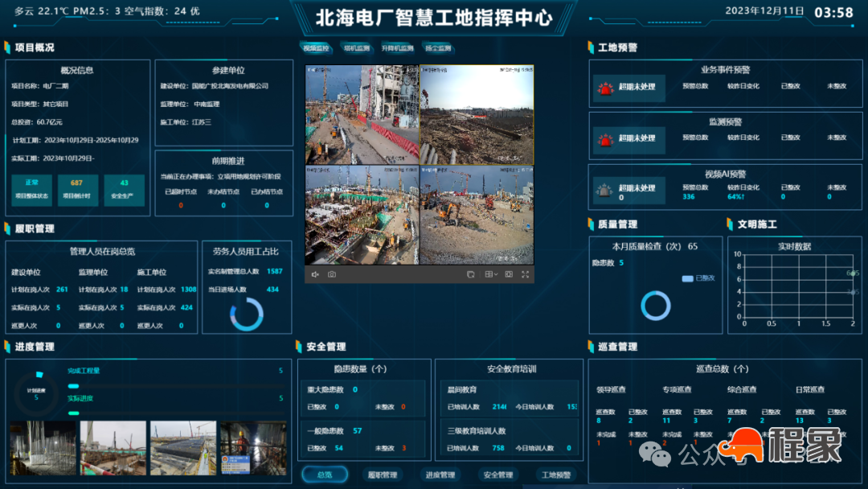
Task: Click the 实名制管理总人数 value 1587
Action: [x=275, y=271]
